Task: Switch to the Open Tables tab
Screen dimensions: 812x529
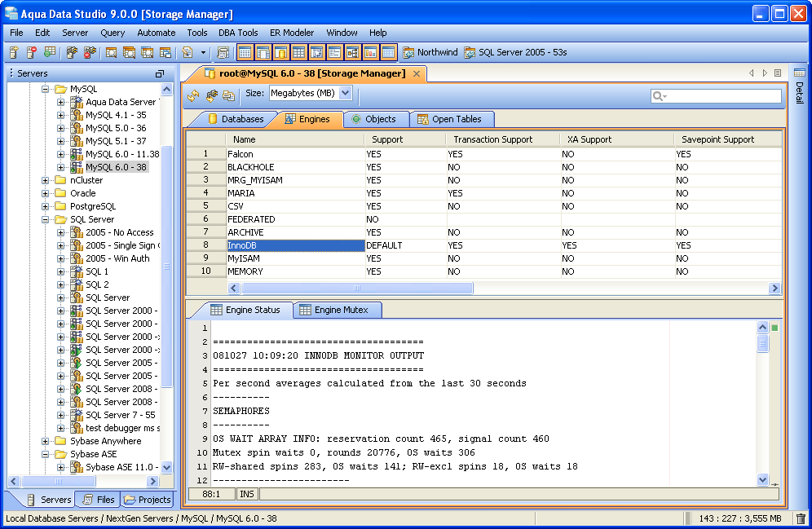Action: pos(455,119)
